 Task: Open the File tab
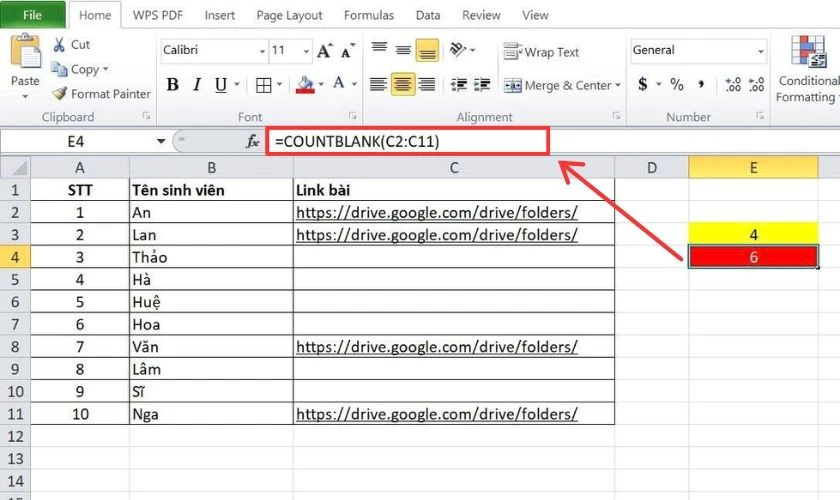[x=33, y=15]
